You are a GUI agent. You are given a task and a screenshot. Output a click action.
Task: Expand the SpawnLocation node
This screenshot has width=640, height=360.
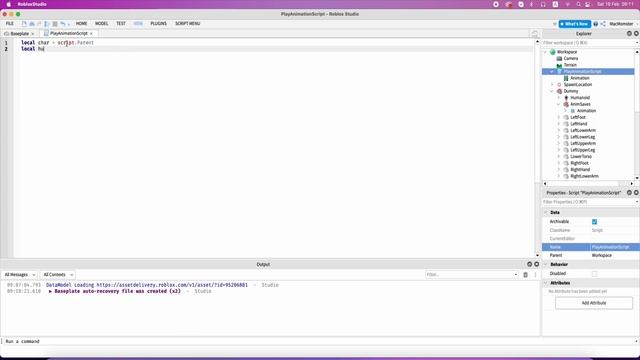pos(552,84)
